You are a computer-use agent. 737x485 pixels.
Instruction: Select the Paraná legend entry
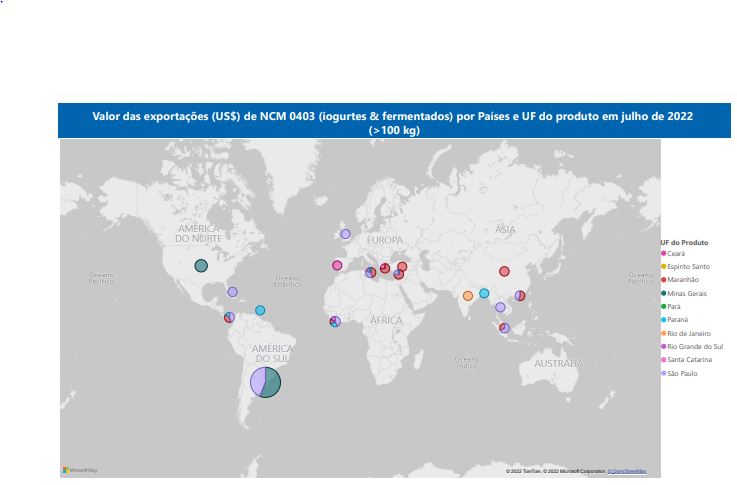pos(674,320)
